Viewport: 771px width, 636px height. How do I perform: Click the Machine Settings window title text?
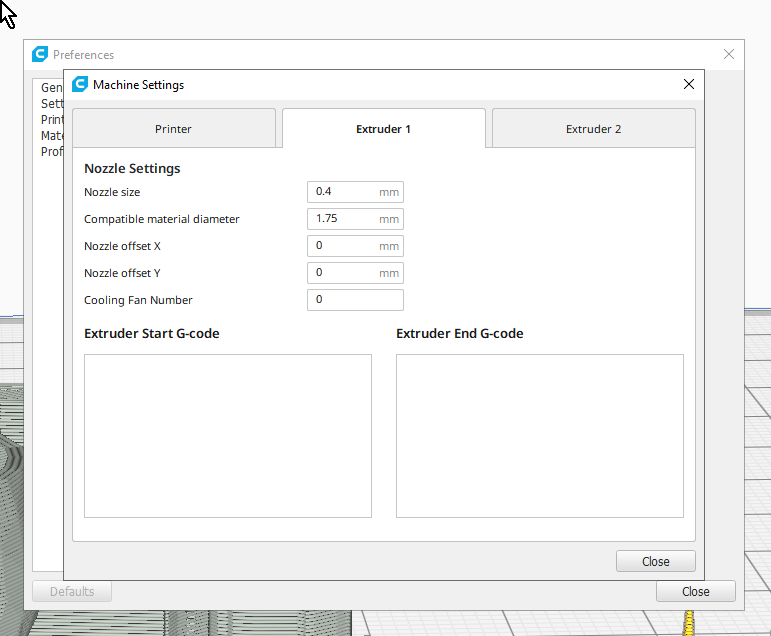point(139,85)
